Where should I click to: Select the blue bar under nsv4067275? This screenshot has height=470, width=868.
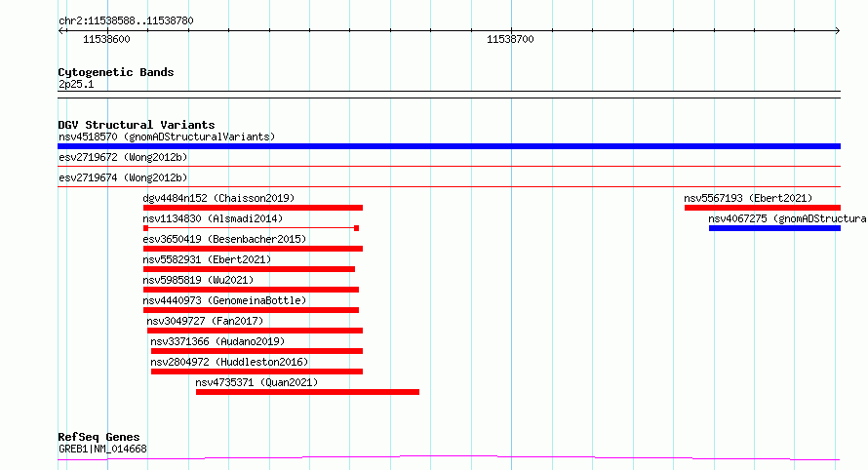(774, 228)
